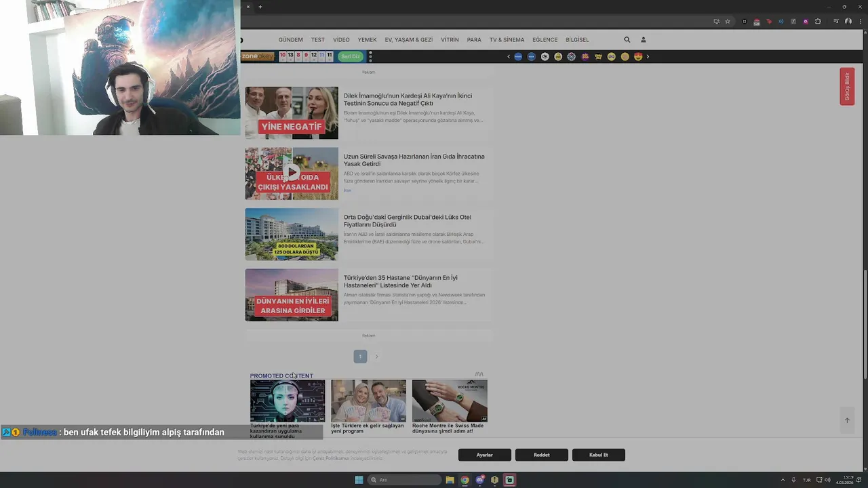Click the zoneokey game logo
This screenshot has width=868, height=488.
coord(258,56)
